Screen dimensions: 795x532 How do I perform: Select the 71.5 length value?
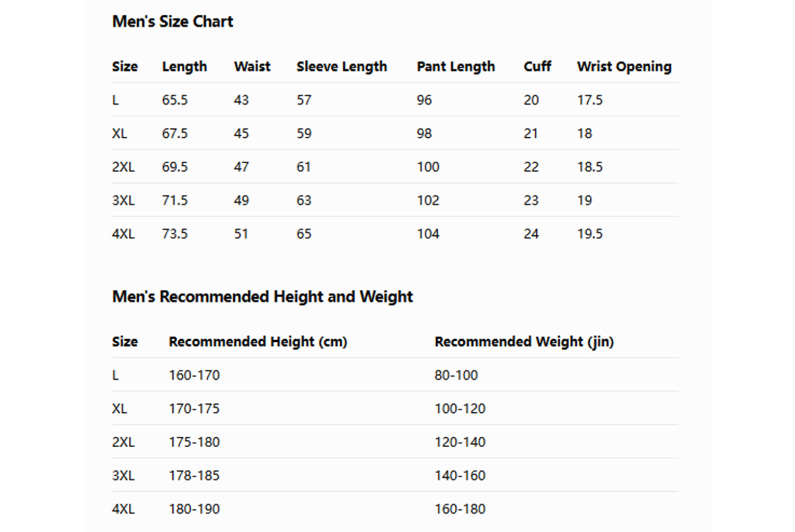click(175, 201)
